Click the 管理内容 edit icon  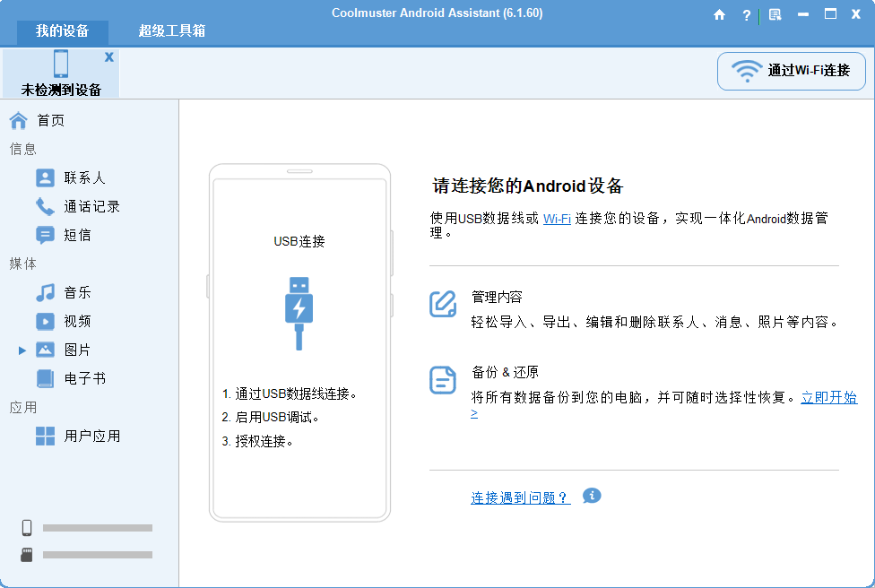pyautogui.click(x=443, y=304)
